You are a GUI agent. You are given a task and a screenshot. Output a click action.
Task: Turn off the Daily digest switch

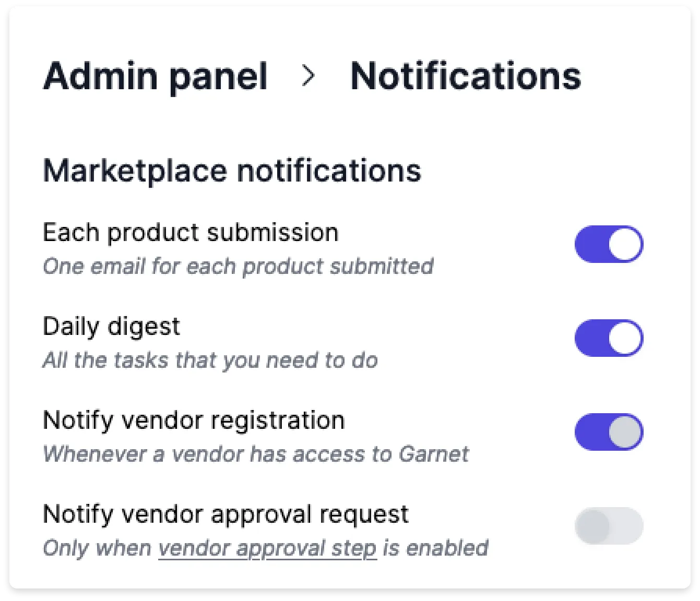609,338
